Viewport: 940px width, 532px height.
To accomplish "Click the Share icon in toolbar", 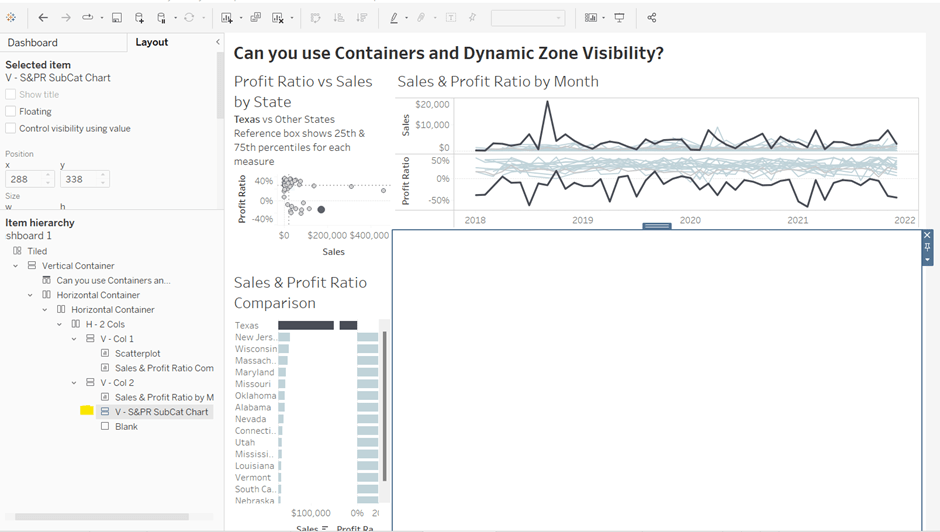I will [x=652, y=18].
